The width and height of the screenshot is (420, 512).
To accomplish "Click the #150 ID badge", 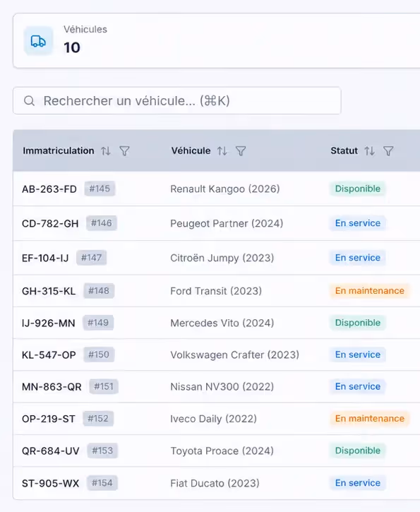I will [x=99, y=355].
